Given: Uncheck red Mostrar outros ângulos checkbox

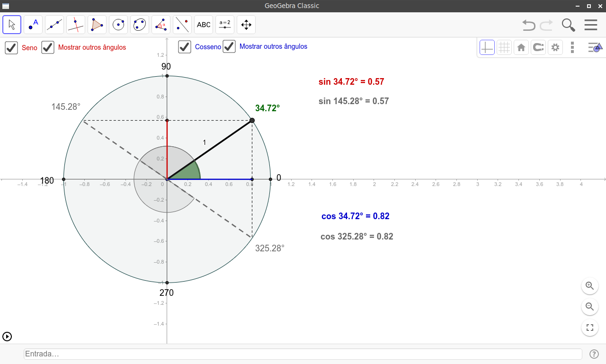Looking at the screenshot, I should click(48, 47).
